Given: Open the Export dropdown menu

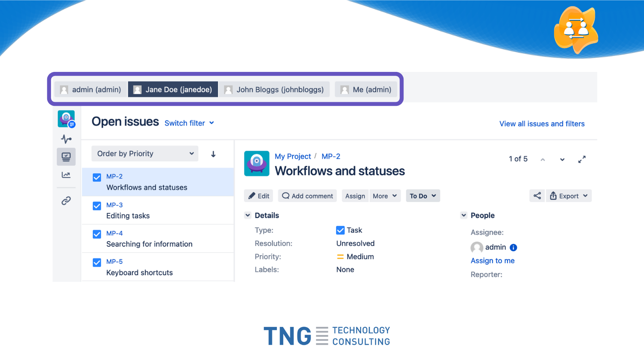Looking at the screenshot, I should pos(569,196).
